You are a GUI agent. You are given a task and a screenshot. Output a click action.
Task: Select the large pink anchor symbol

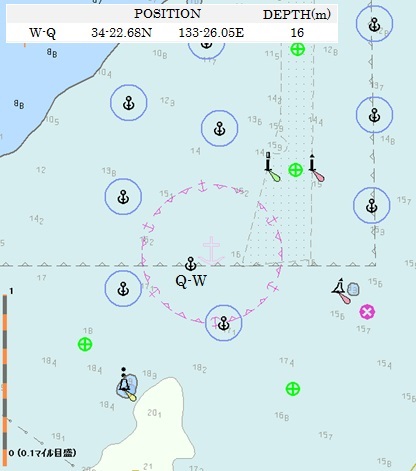tap(211, 250)
